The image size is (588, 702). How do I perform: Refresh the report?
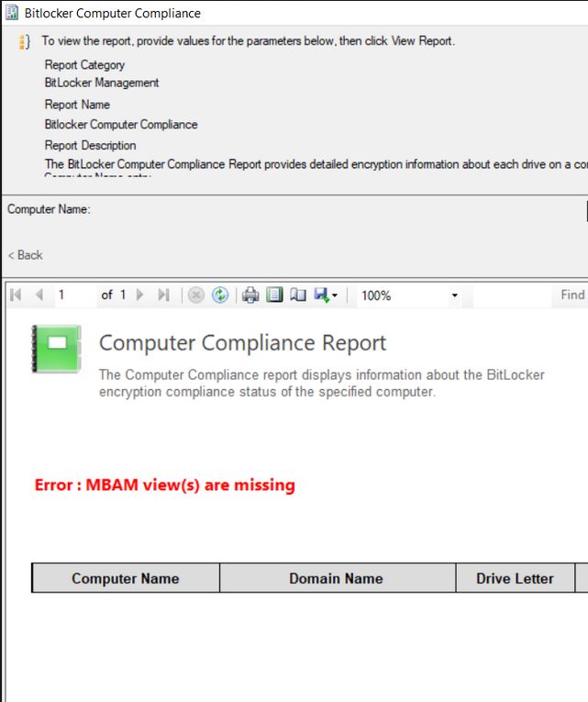[220, 295]
